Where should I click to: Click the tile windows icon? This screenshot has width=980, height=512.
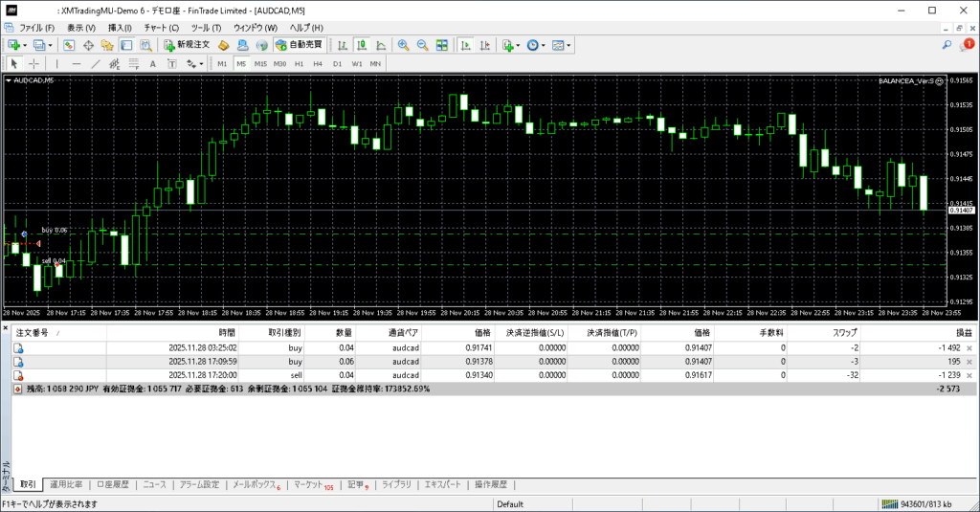[442, 45]
